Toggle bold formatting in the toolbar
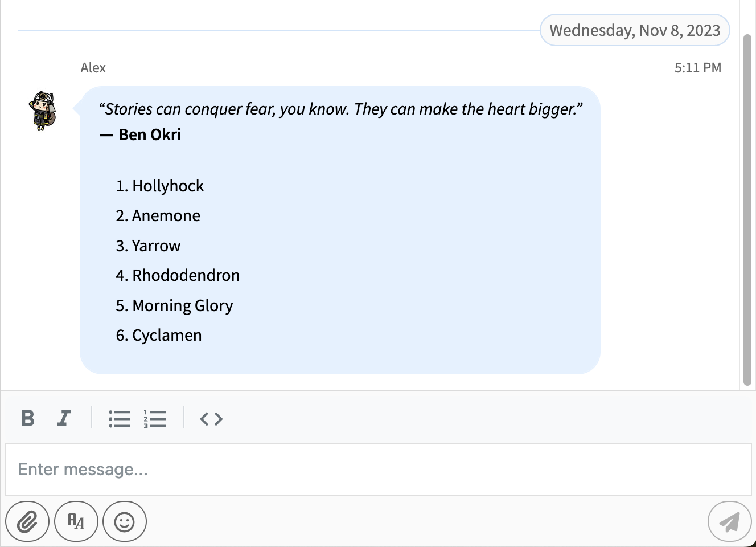 point(27,418)
